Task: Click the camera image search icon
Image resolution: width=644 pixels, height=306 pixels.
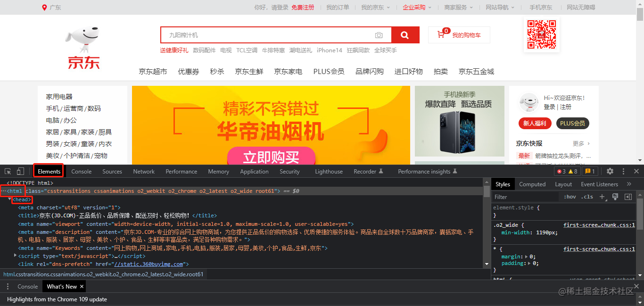Action: coord(379,35)
